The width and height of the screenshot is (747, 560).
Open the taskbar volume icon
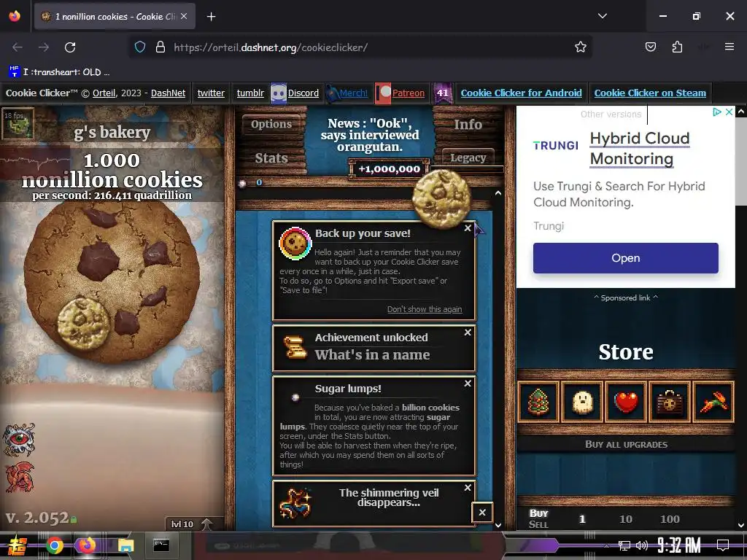click(x=642, y=545)
